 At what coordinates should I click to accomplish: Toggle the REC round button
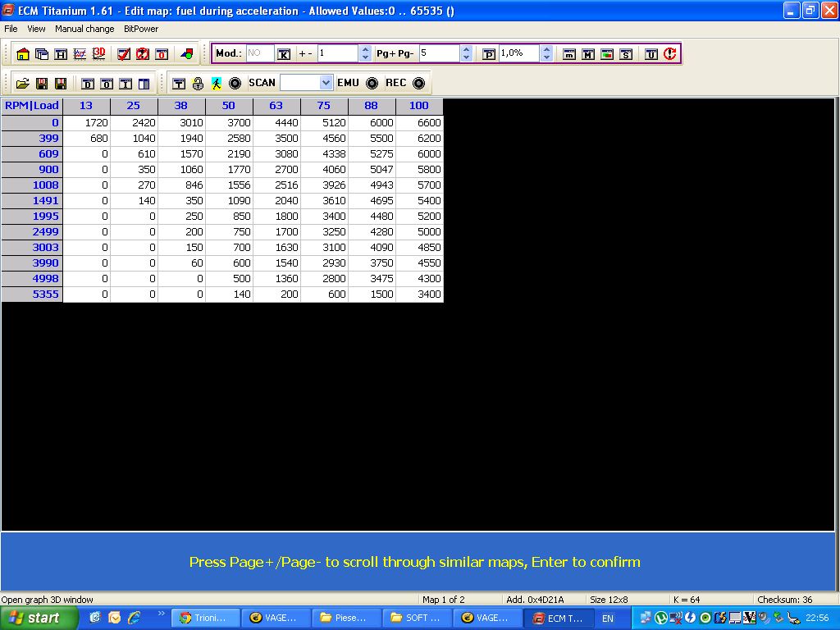(x=418, y=83)
